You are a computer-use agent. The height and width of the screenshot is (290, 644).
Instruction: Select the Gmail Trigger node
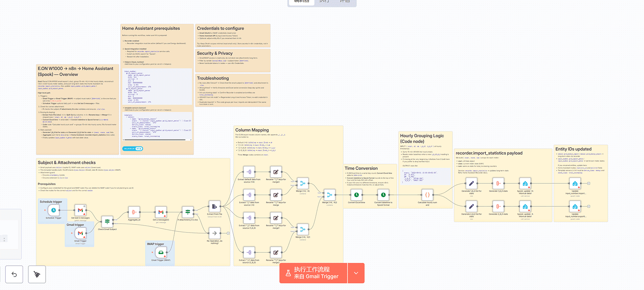pos(80,233)
